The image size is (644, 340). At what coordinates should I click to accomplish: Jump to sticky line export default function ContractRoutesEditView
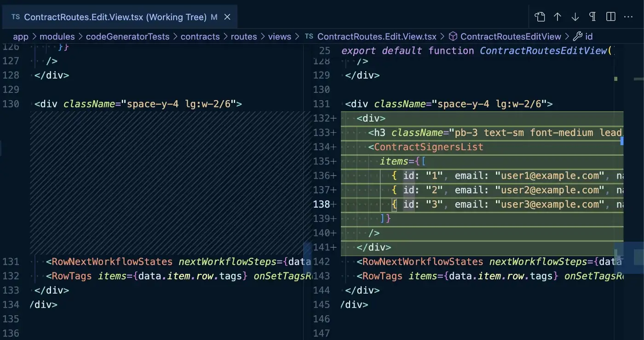pos(477,51)
